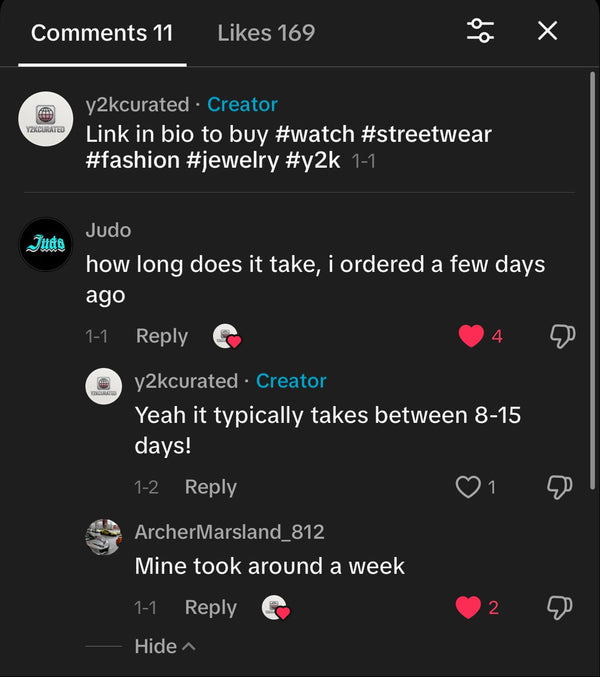Select the Comments 11 tab

pos(102,33)
